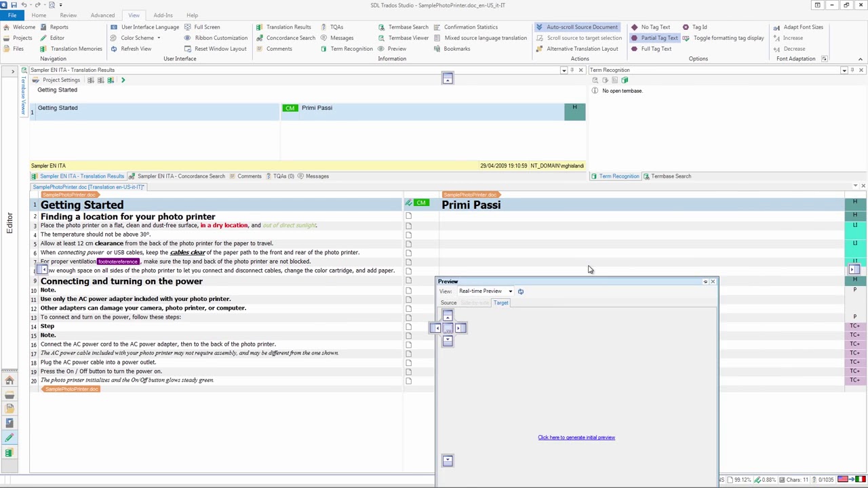The image size is (868, 488).
Task: Select No Tag Text option
Action: pyautogui.click(x=650, y=27)
